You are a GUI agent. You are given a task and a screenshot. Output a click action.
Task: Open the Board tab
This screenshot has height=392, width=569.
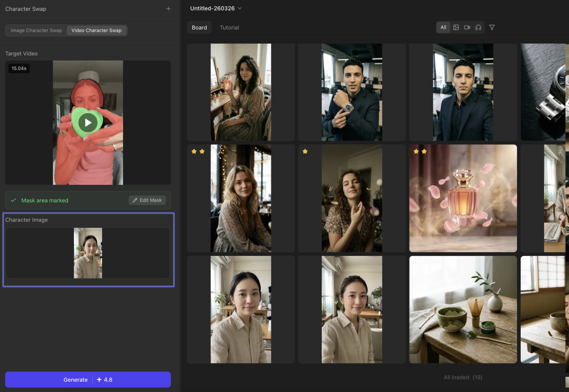point(199,28)
